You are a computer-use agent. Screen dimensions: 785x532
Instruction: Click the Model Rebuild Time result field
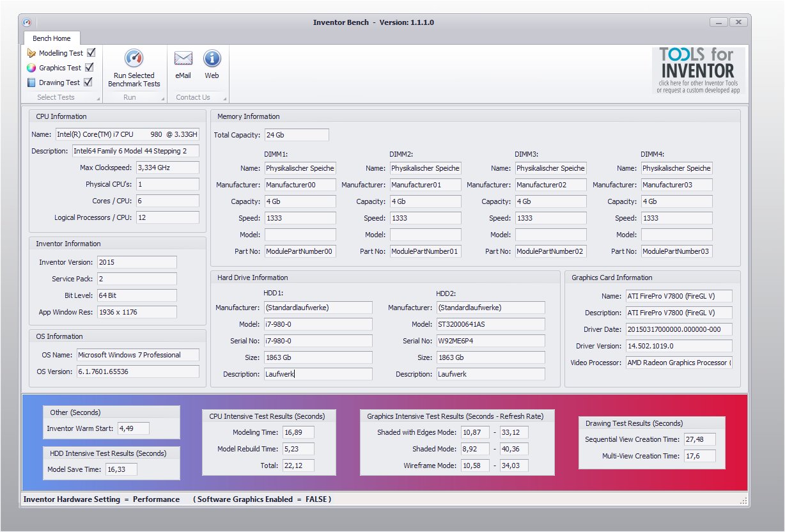299,449
